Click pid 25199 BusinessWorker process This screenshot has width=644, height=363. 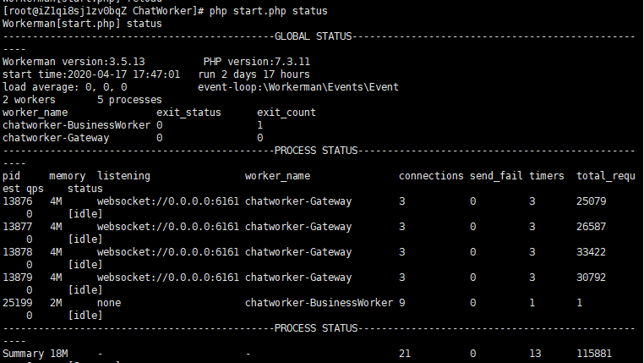pyautogui.click(x=17, y=304)
